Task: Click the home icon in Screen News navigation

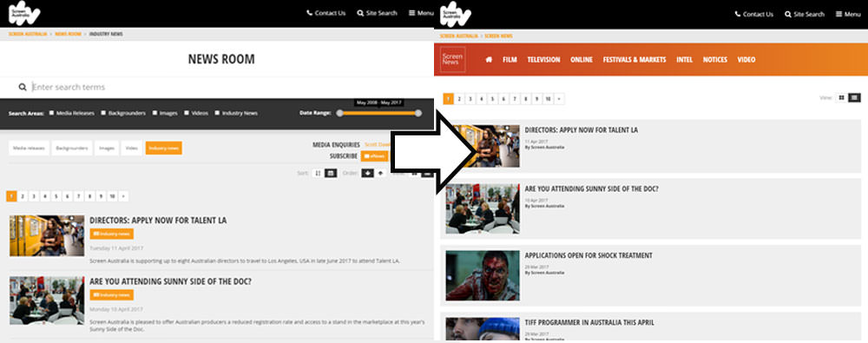Action: (x=489, y=59)
